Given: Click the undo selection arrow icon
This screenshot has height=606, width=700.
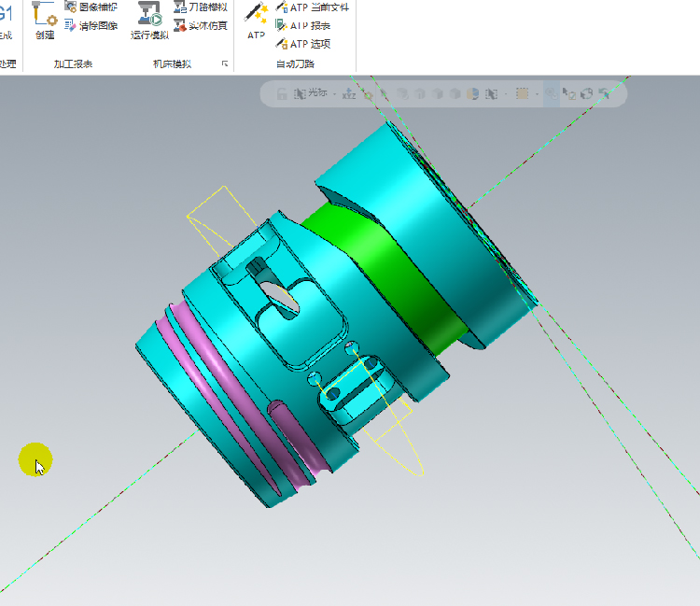Looking at the screenshot, I should coord(604,93).
